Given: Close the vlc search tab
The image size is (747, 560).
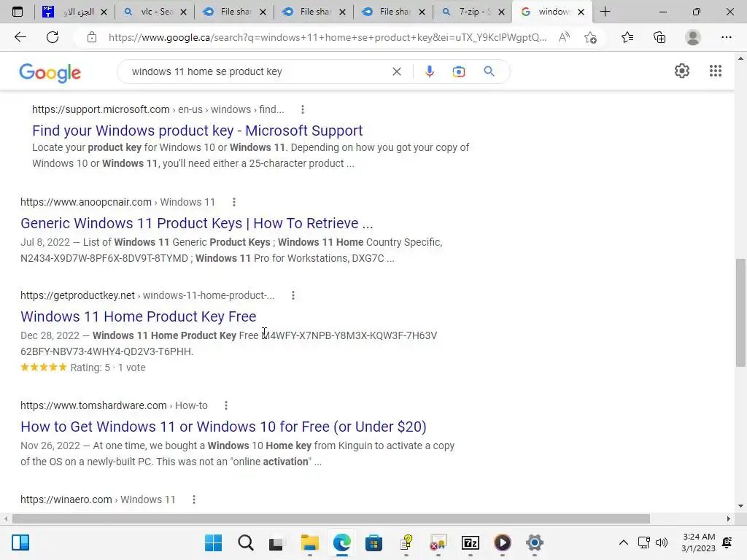Looking at the screenshot, I should tap(183, 12).
